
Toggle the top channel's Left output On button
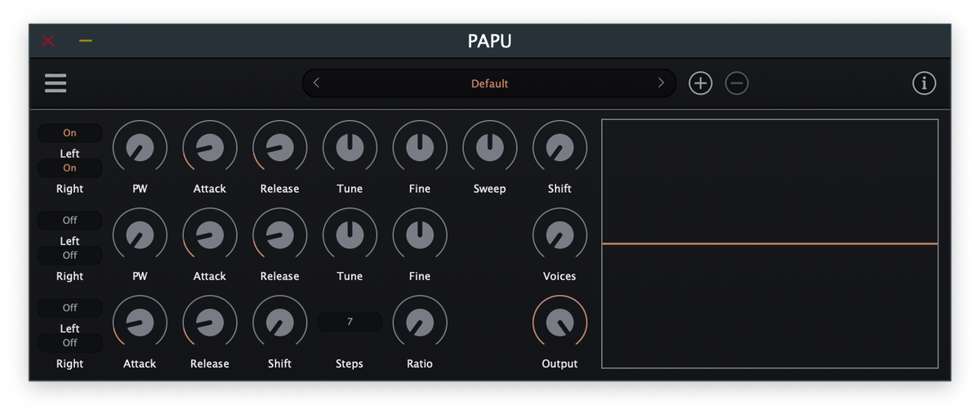pyautogui.click(x=70, y=133)
